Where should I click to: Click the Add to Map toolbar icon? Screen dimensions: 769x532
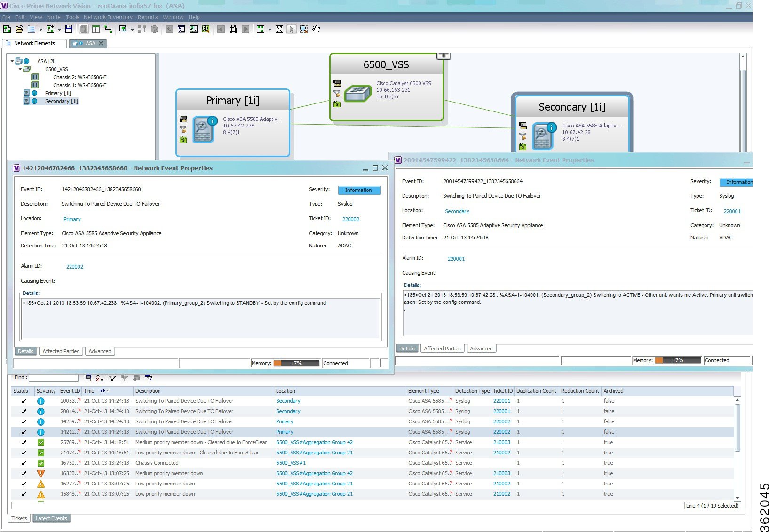point(50,29)
